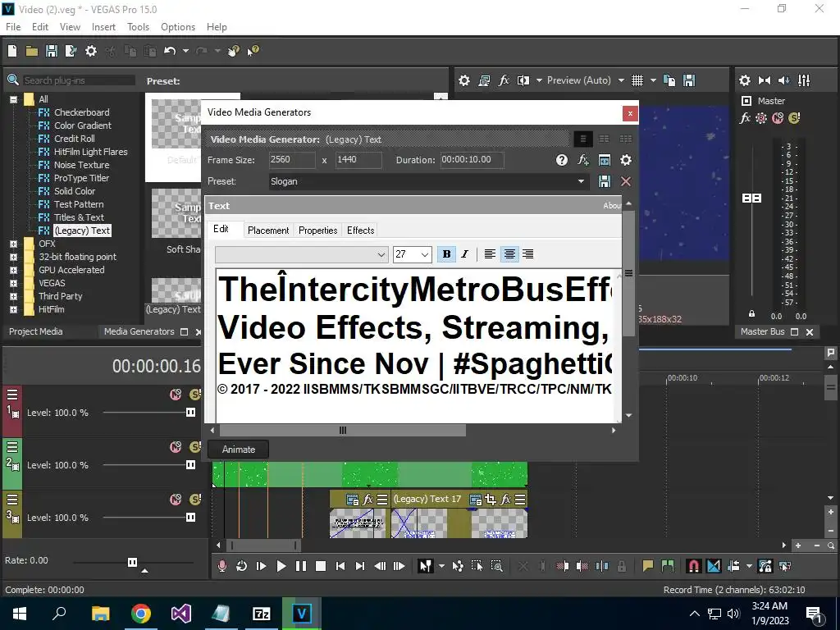The image size is (840, 630).
Task: Click the Undo arrow in the toolbar
Action: click(170, 51)
